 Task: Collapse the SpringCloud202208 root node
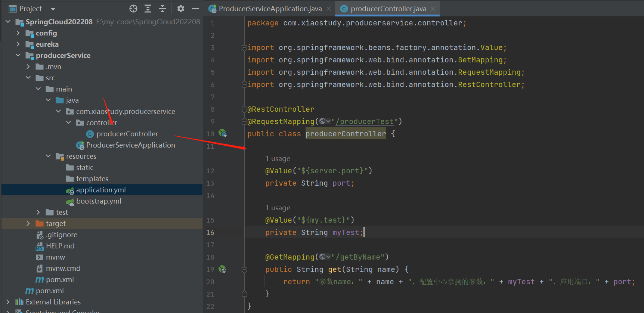(x=8, y=22)
